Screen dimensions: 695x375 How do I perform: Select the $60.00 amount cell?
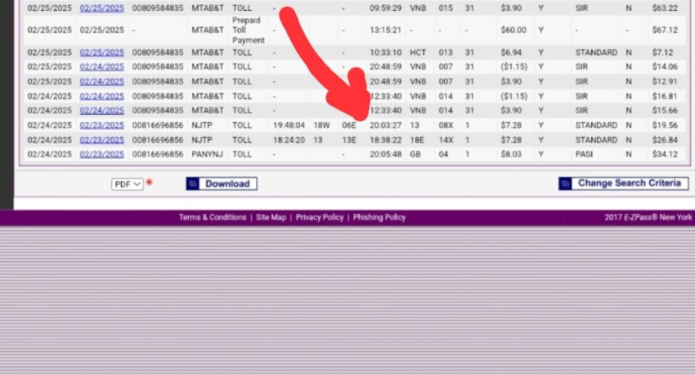click(x=513, y=30)
